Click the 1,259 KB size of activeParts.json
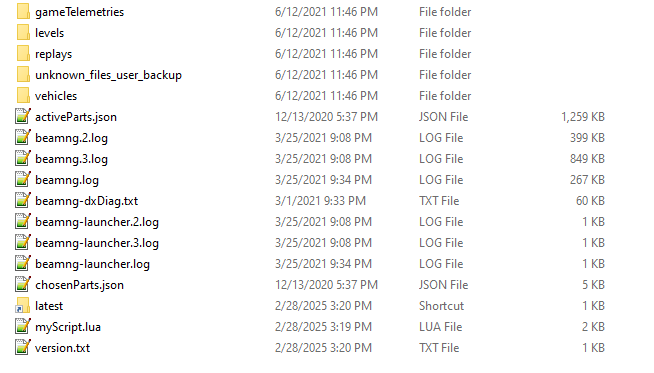Image resolution: width=654 pixels, height=373 pixels. pos(583,117)
